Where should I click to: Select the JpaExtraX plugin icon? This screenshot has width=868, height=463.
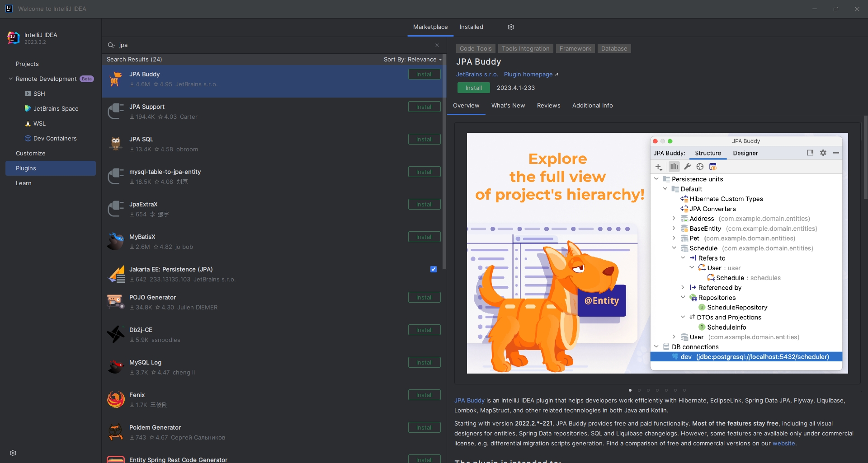click(116, 209)
